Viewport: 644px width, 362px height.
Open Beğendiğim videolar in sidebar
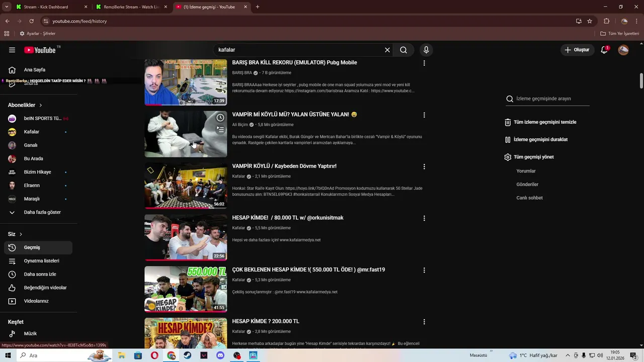[38, 288]
